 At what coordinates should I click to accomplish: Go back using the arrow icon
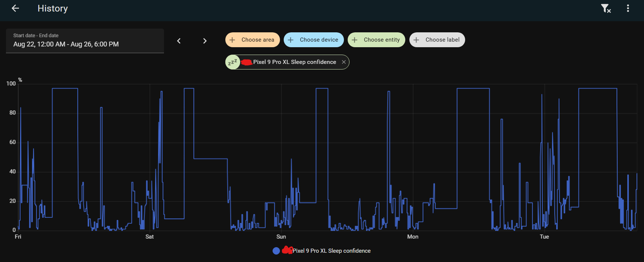coord(15,8)
